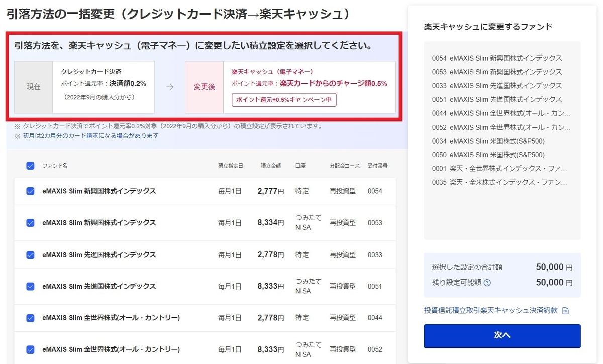The height and width of the screenshot is (364, 603).
Task: Click sidebar entry 0033 eMAXIS Slim 先進国株式インデックス
Action: [x=497, y=86]
